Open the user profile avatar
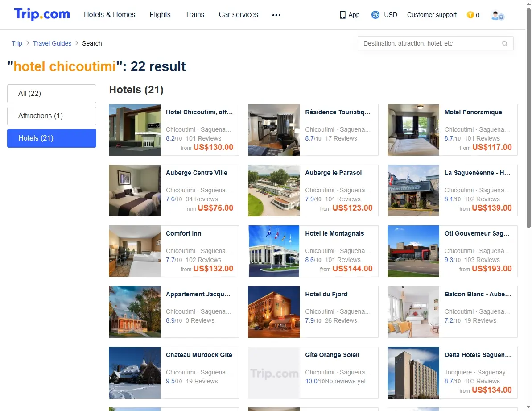Image resolution: width=532 pixels, height=411 pixels. coord(497,15)
